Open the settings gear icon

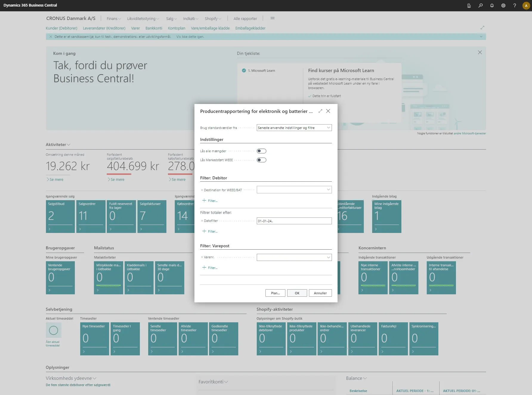coord(503,5)
